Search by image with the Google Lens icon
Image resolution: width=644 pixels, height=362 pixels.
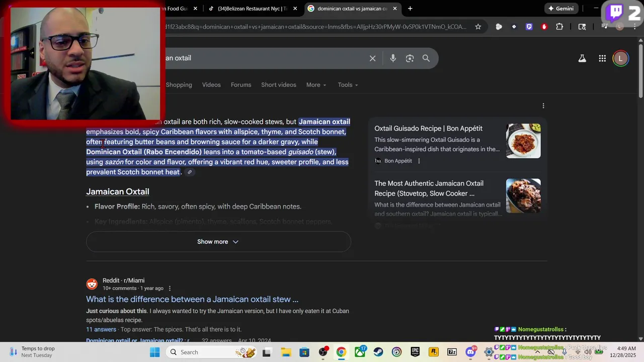pos(410,58)
